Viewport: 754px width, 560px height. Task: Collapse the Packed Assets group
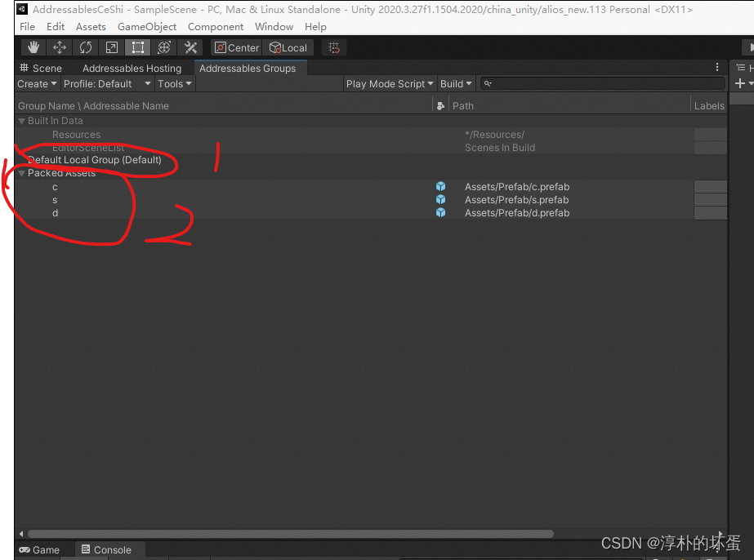pos(21,174)
